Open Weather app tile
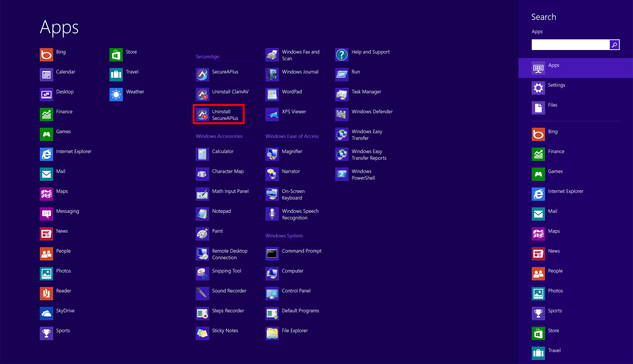633x364 pixels. (116, 95)
